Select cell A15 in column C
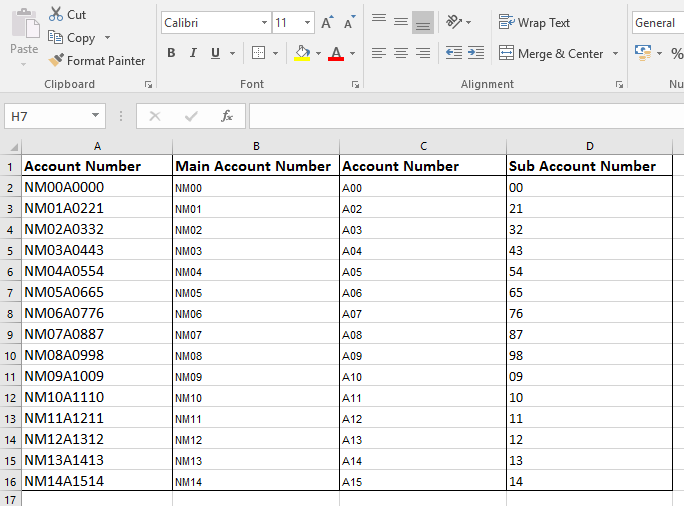The width and height of the screenshot is (684, 506). (423, 481)
